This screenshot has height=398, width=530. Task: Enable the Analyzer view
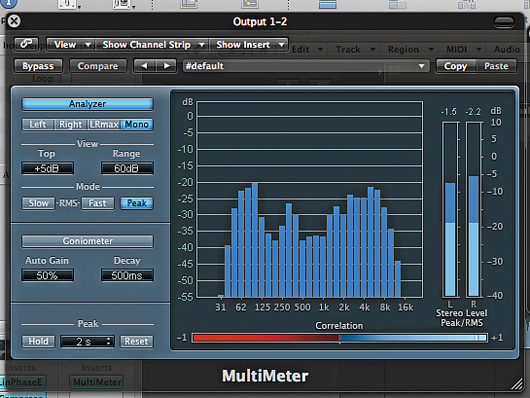click(x=88, y=104)
